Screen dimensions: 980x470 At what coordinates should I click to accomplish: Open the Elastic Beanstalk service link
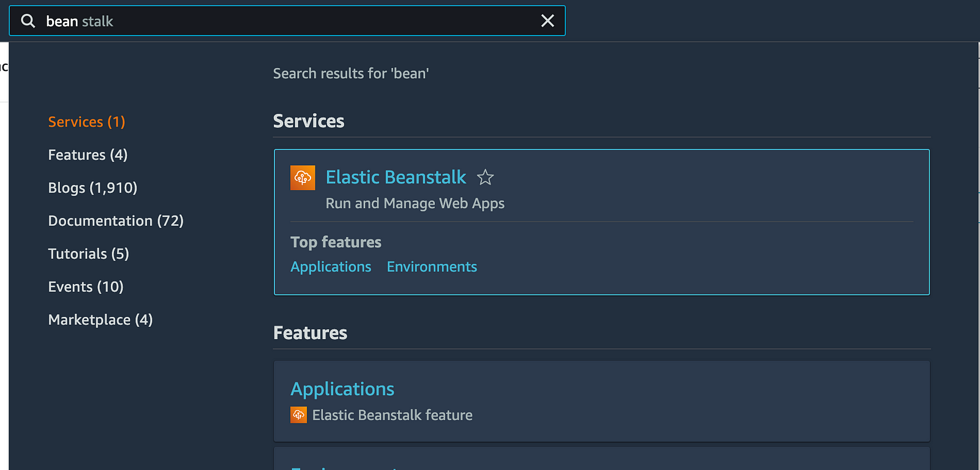tap(396, 177)
